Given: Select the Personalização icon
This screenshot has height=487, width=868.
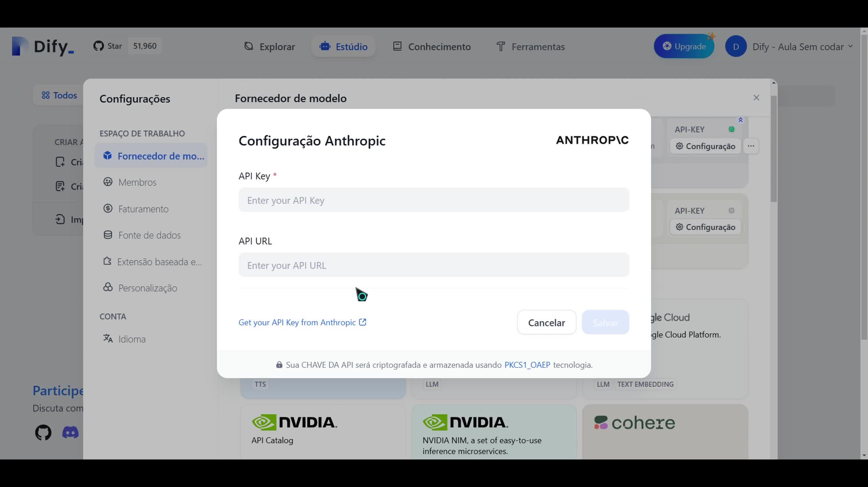Looking at the screenshot, I should [108, 288].
